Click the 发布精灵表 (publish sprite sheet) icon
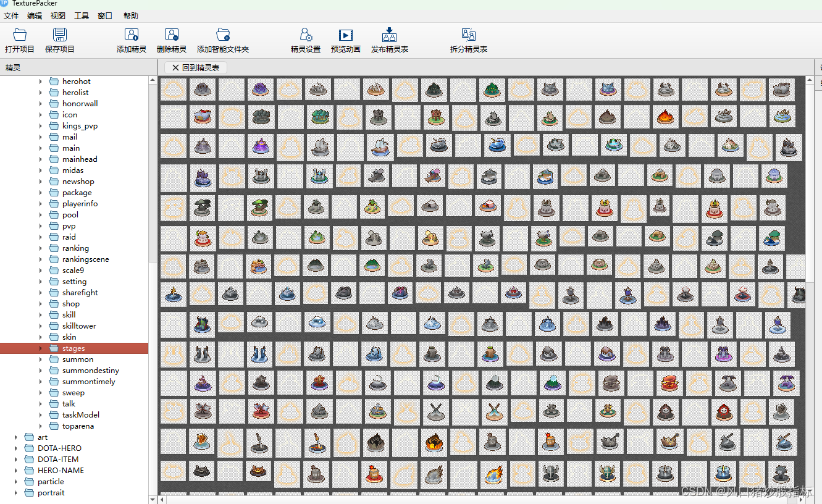This screenshot has height=504, width=822. (x=390, y=35)
